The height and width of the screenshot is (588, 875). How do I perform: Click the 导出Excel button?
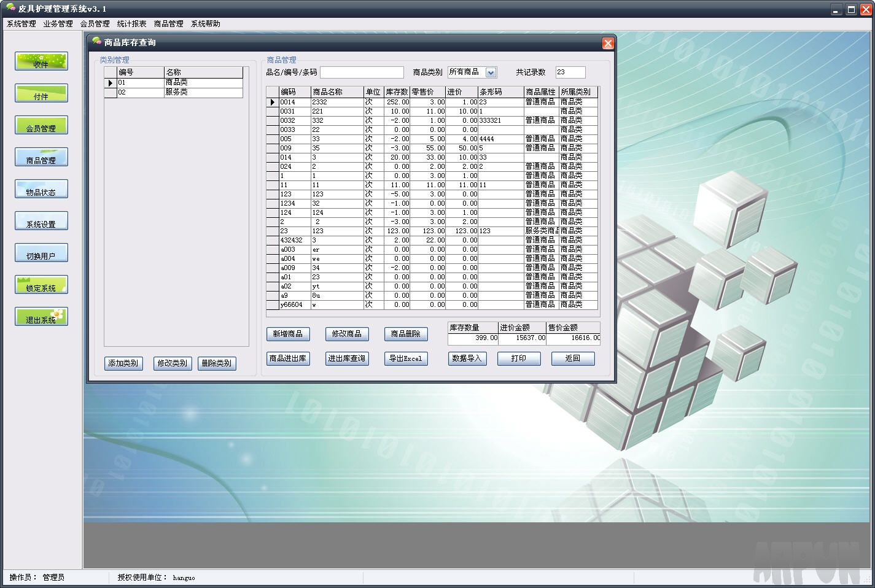(x=406, y=358)
